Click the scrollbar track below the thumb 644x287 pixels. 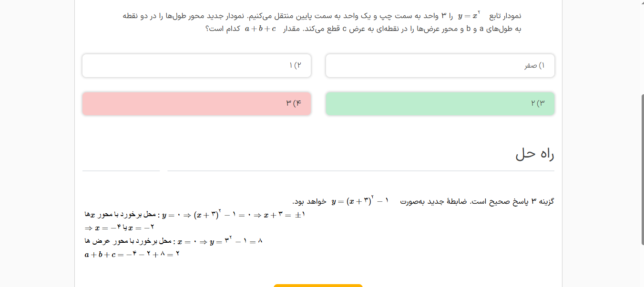(642, 267)
